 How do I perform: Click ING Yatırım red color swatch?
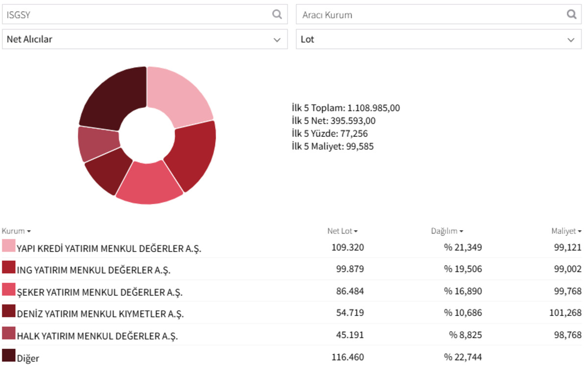9,267
